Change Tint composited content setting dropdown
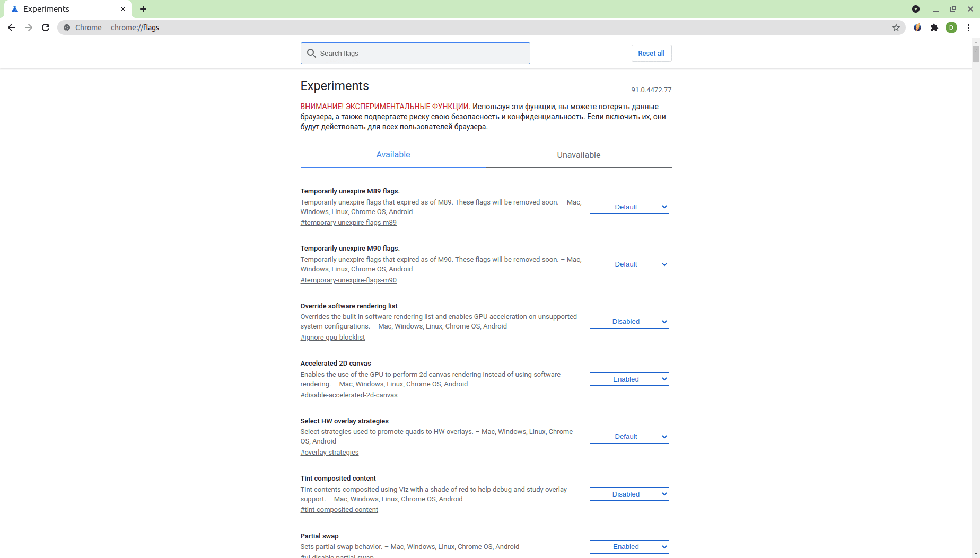Image resolution: width=980 pixels, height=558 pixels. tap(629, 494)
